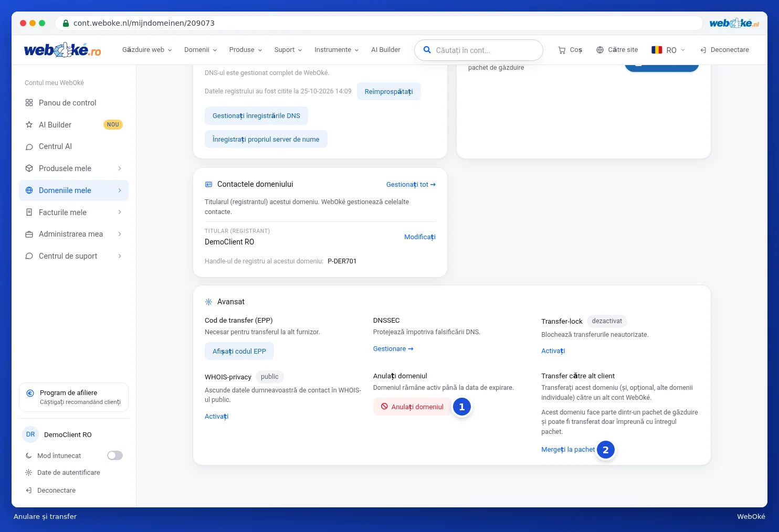
Task: Click the Administrarea mea card icon
Action: pyautogui.click(x=29, y=234)
